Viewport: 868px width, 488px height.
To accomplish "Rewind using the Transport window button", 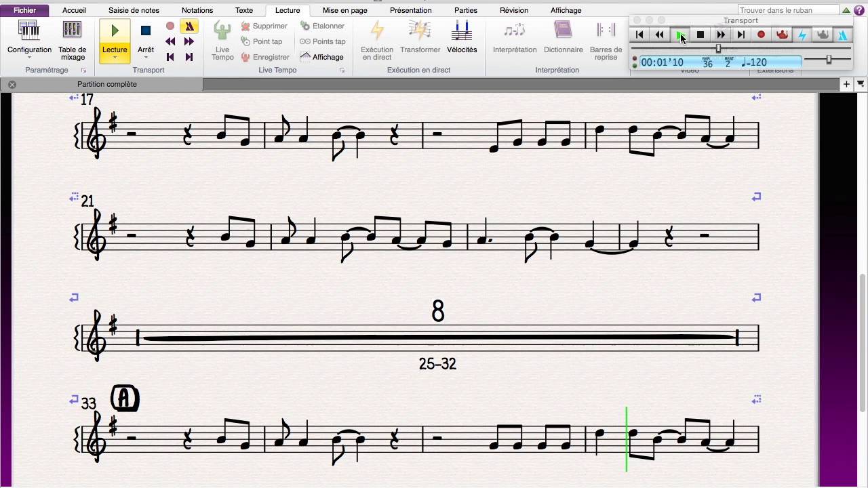I will coord(660,35).
